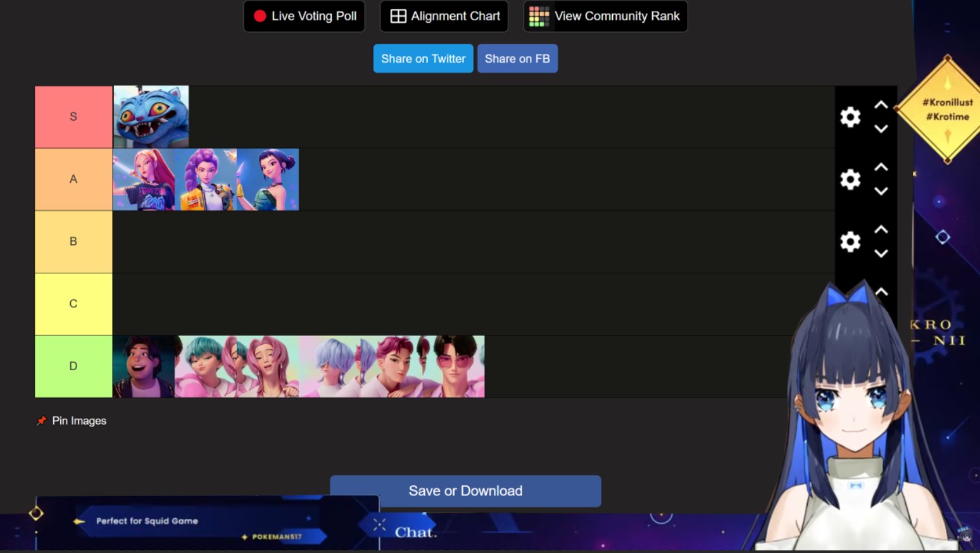Click the B tier label
Viewport: 980px width, 553px height.
[x=73, y=242]
